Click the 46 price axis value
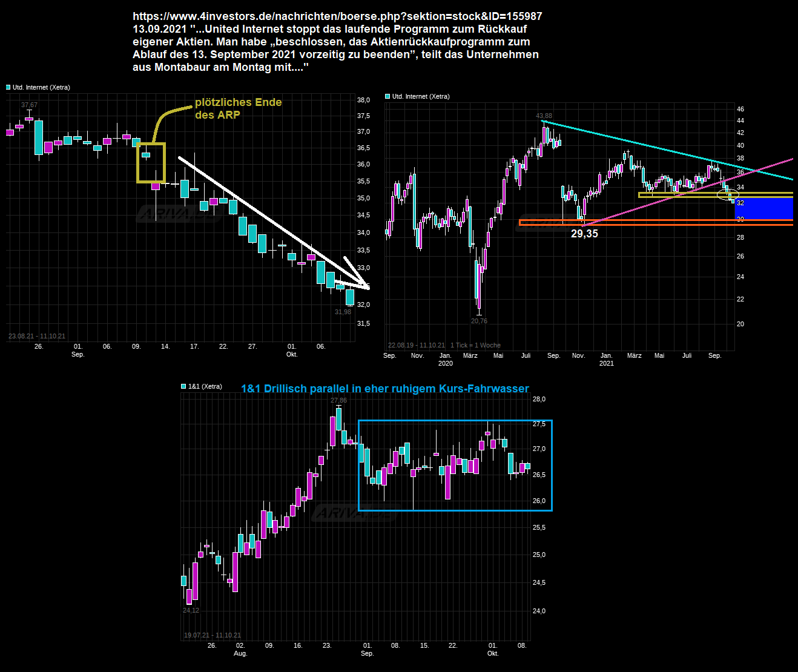Screen dimensions: 798x672 click(x=740, y=110)
